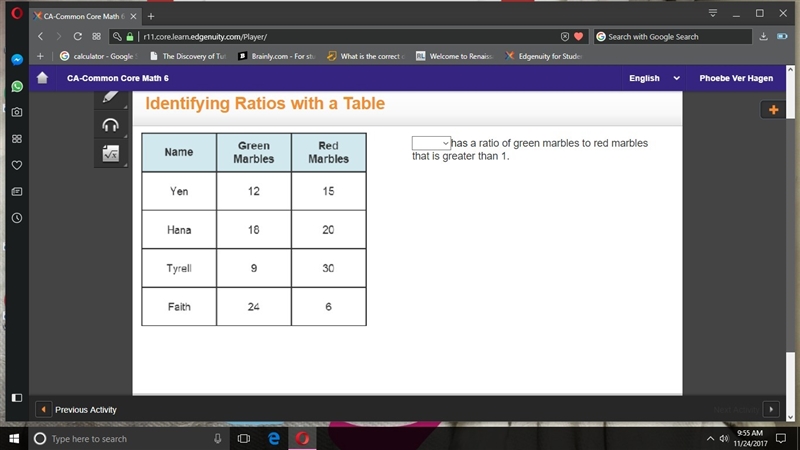The image size is (800, 450).
Task: Open Speed Dial from sidebar
Action: (17, 139)
